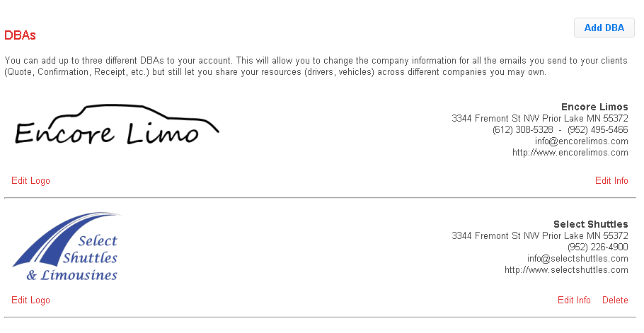The height and width of the screenshot is (333, 644).
Task: Click the Select Shuttles & Limousines logo
Action: click(67, 247)
